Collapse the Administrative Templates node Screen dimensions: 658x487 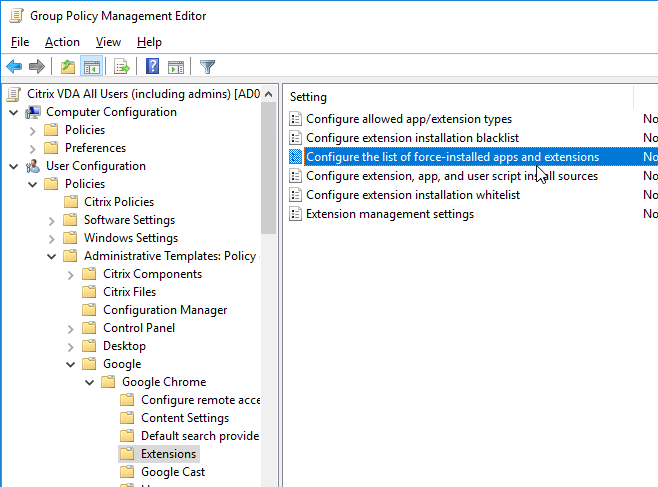pyautogui.click(x=52, y=256)
